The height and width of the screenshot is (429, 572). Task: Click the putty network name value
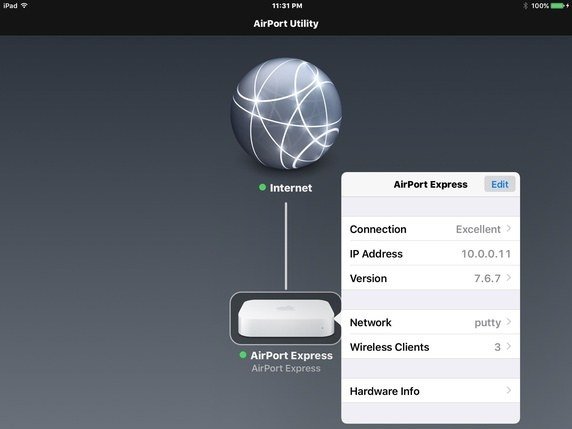point(487,323)
